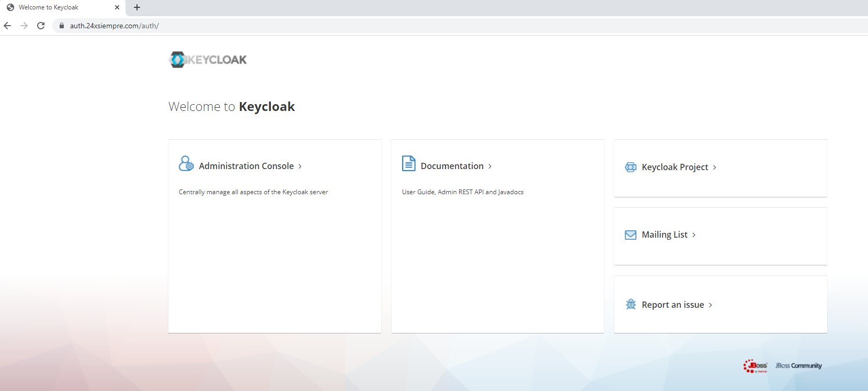The height and width of the screenshot is (391, 868).
Task: Click the browser forward arrow
Action: [24, 26]
